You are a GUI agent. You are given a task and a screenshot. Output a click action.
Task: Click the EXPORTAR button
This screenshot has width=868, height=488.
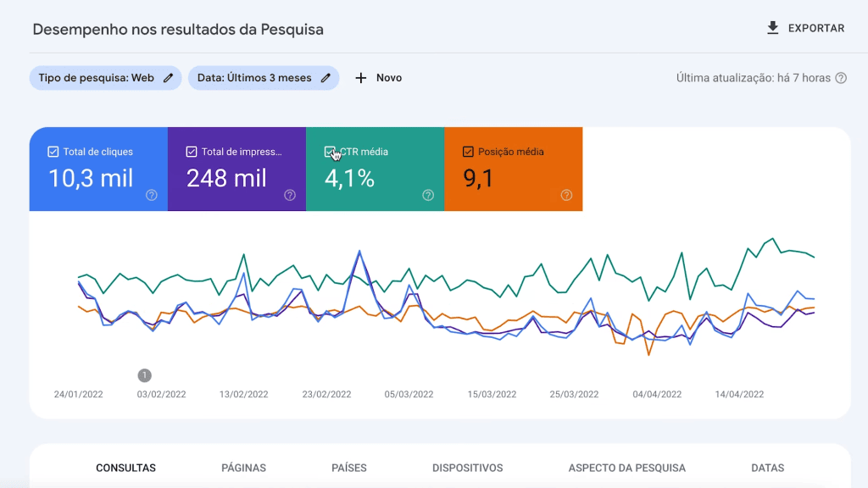coord(805,27)
